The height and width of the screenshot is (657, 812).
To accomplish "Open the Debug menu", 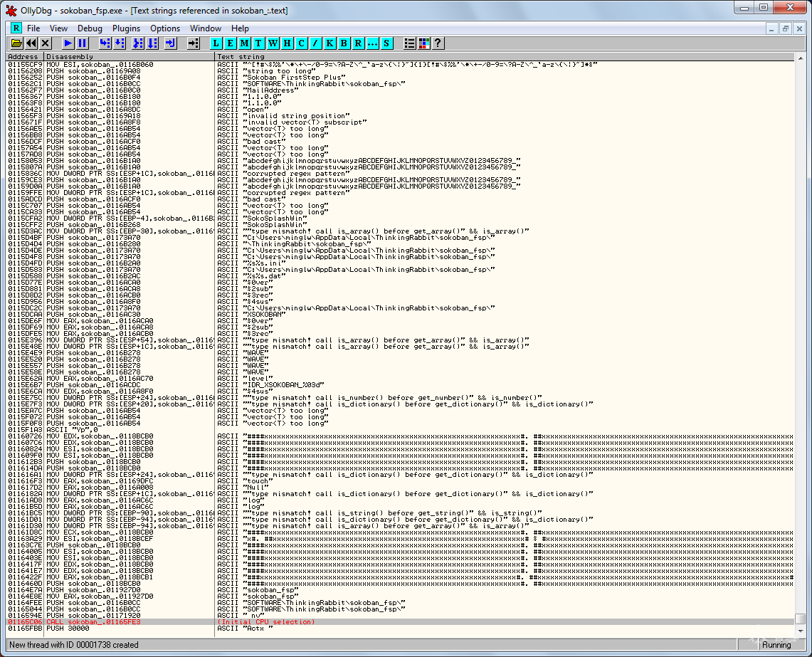I will tap(90, 28).
